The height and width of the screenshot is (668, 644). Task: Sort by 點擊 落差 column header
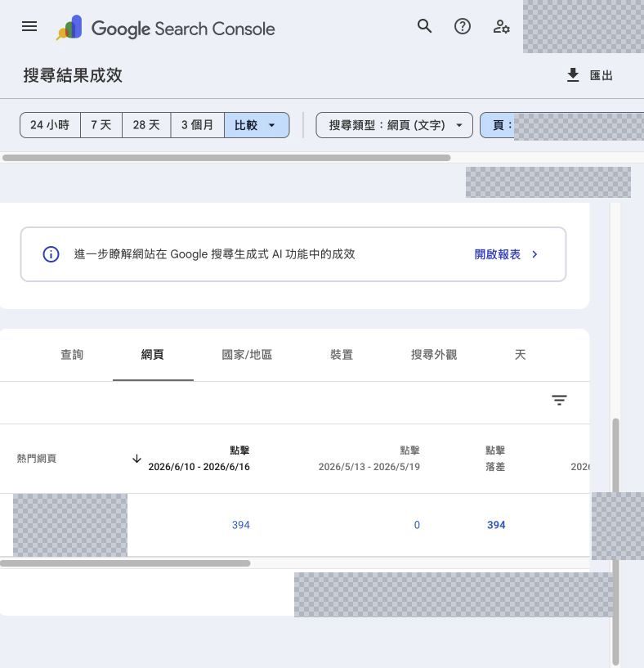point(495,459)
